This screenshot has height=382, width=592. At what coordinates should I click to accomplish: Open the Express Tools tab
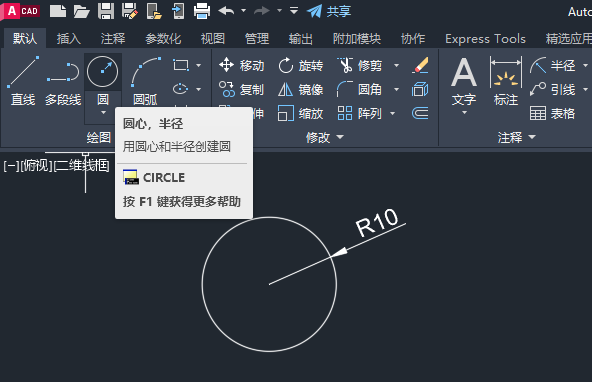[x=485, y=39]
